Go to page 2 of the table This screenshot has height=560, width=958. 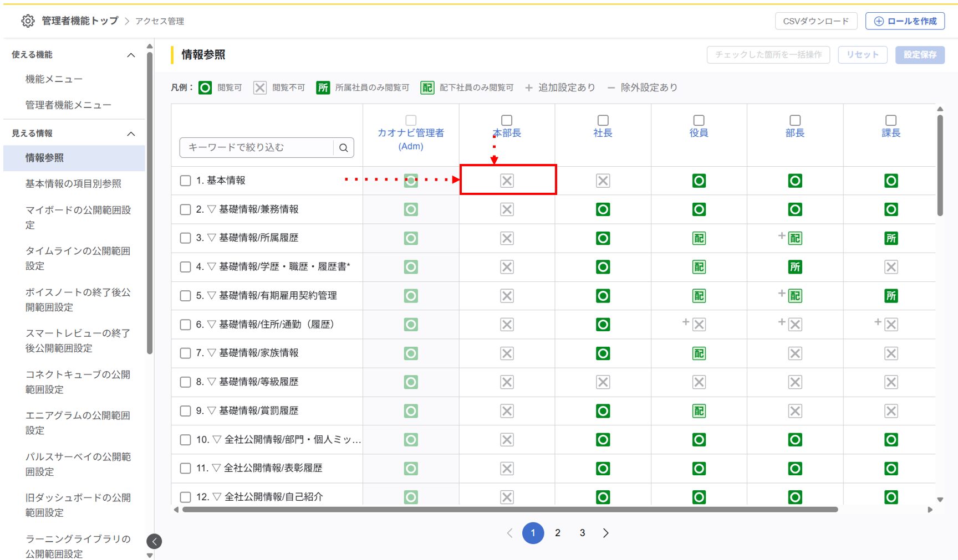tap(558, 533)
